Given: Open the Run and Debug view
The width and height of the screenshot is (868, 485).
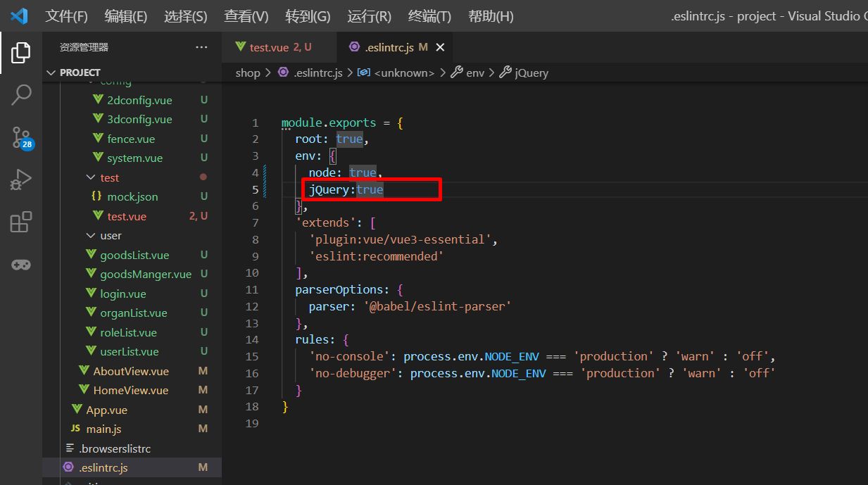Looking at the screenshot, I should click(21, 180).
